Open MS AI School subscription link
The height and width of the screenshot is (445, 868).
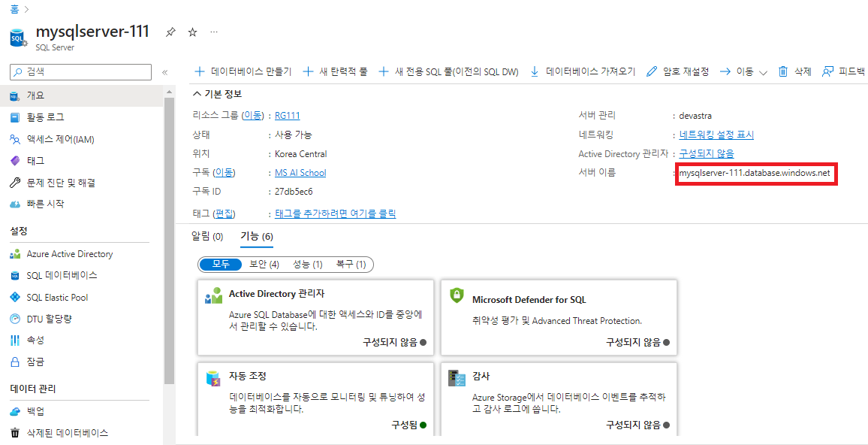[300, 173]
